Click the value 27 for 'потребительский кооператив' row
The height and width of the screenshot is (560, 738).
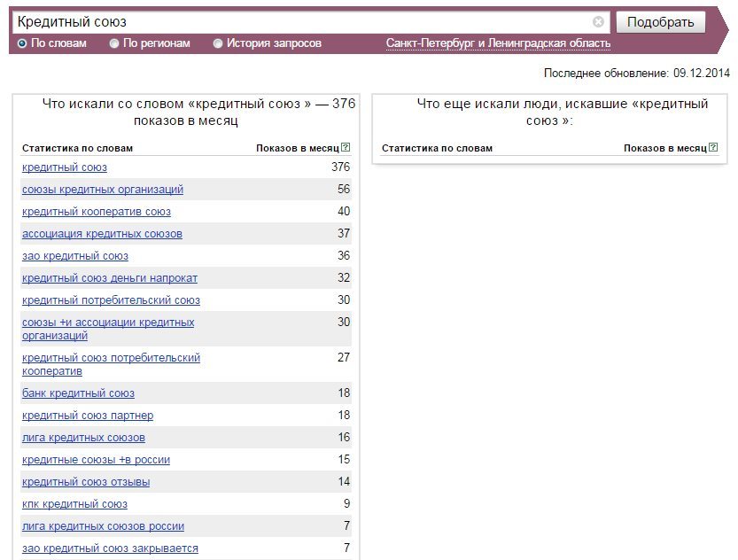pos(344,358)
